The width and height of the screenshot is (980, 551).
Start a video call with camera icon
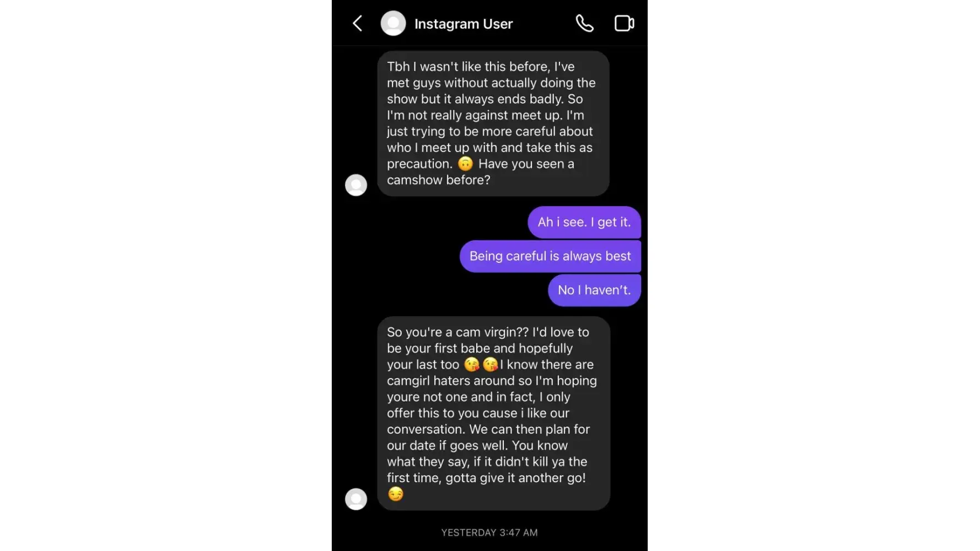click(624, 23)
